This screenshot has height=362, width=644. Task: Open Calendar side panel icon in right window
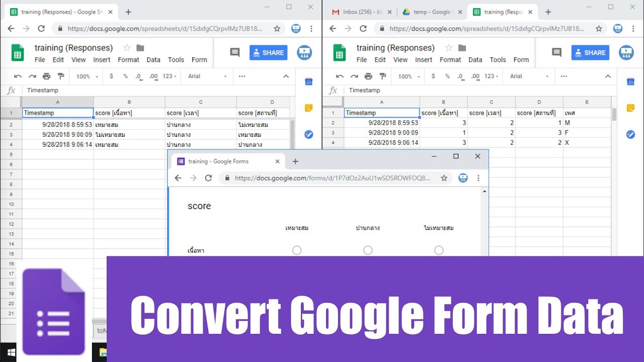pyautogui.click(x=630, y=81)
